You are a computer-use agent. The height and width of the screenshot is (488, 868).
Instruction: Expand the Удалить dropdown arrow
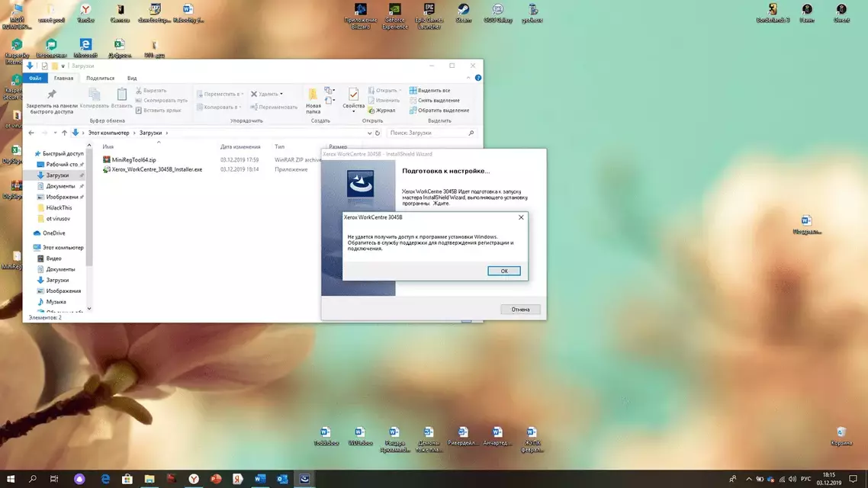281,94
